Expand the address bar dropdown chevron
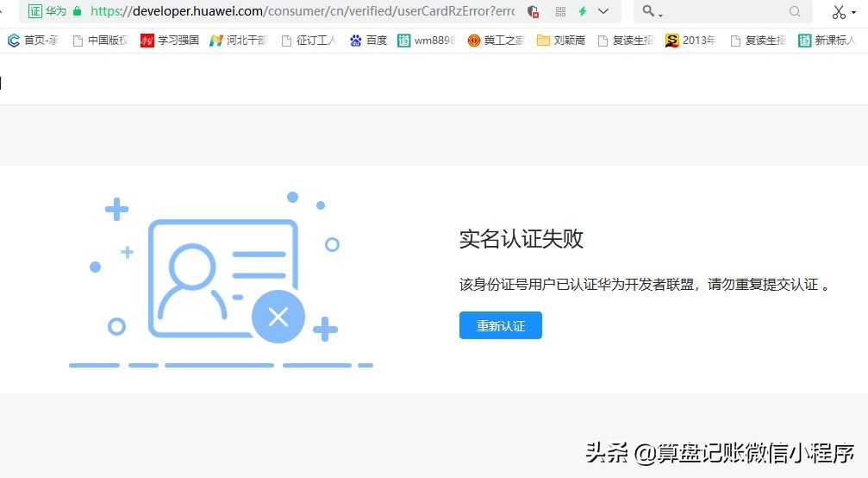The height and width of the screenshot is (478, 868). [x=603, y=11]
